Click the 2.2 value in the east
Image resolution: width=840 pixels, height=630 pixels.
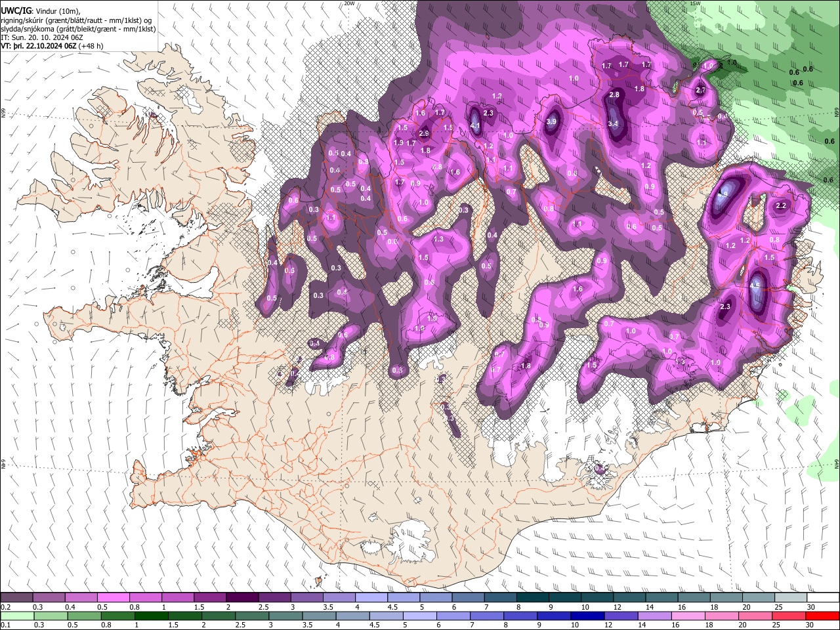coord(781,206)
